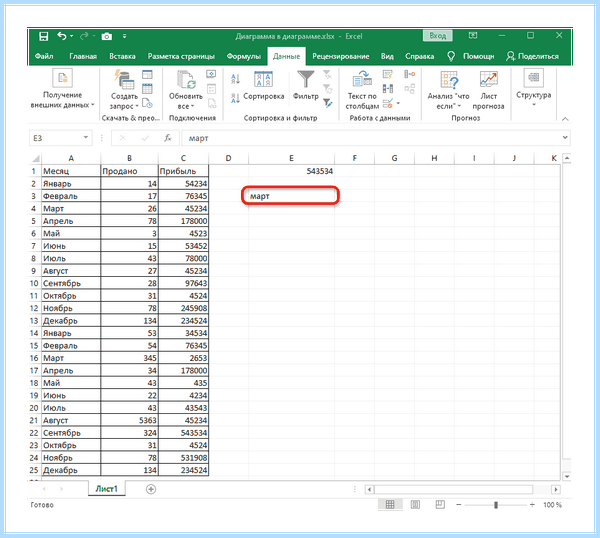Open the Customize Quick Access Toolbar dropdown
The image size is (600, 538).
pyautogui.click(x=124, y=36)
